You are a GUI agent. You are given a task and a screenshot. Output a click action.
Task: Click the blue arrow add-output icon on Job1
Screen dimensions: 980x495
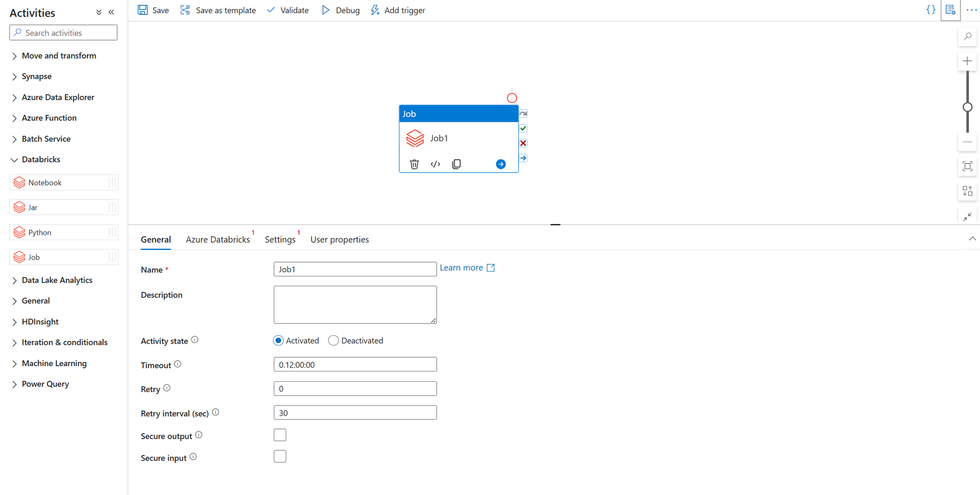501,164
